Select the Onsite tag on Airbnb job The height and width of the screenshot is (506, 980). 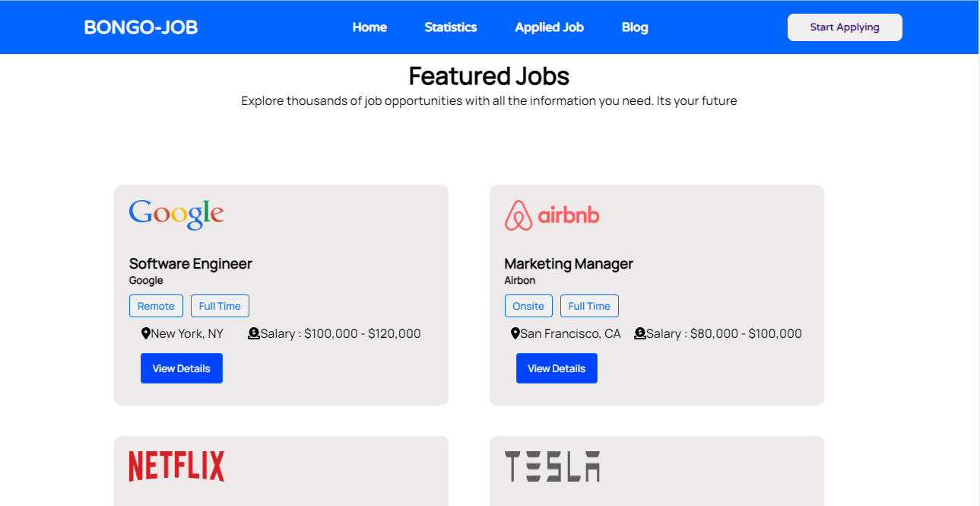pyautogui.click(x=528, y=306)
